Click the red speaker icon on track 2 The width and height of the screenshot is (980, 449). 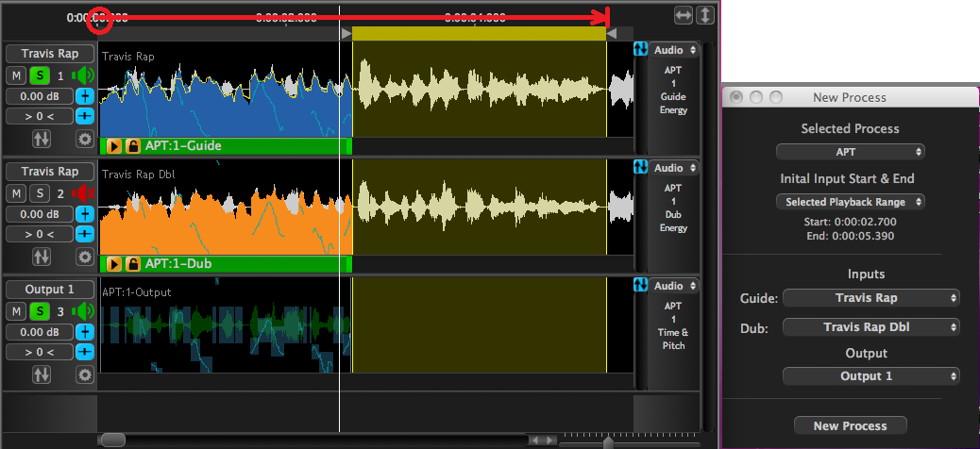point(85,193)
